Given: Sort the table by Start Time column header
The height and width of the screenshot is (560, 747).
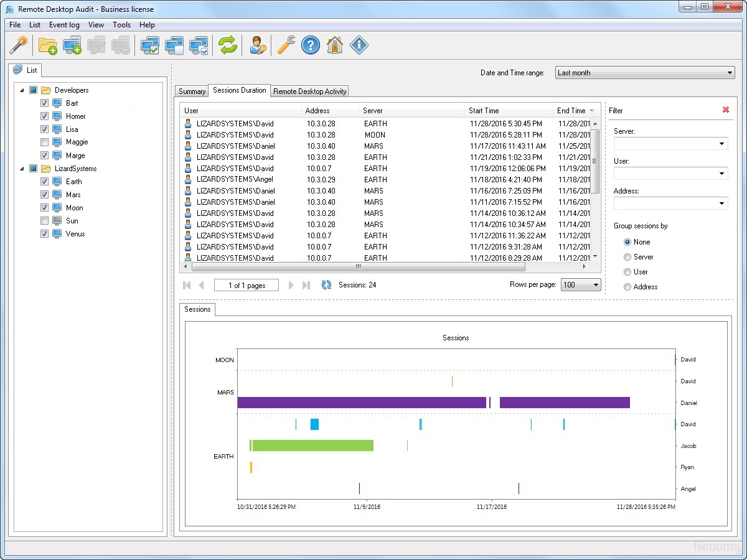Looking at the screenshot, I should pos(484,111).
